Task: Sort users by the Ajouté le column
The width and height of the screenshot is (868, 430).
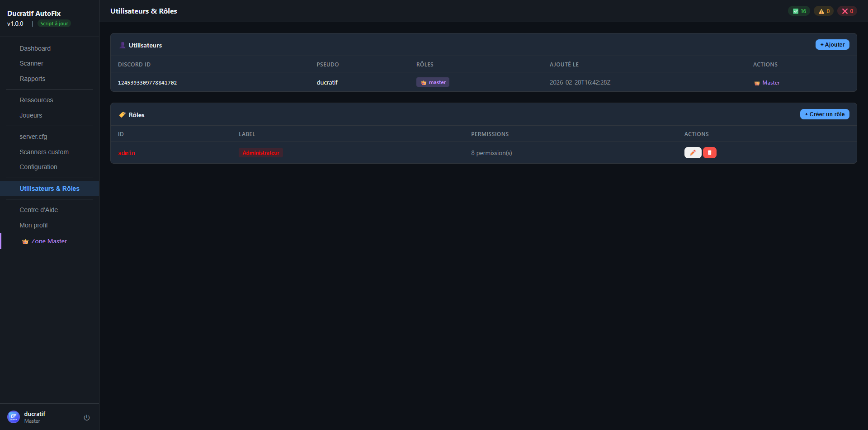Action: (x=564, y=64)
